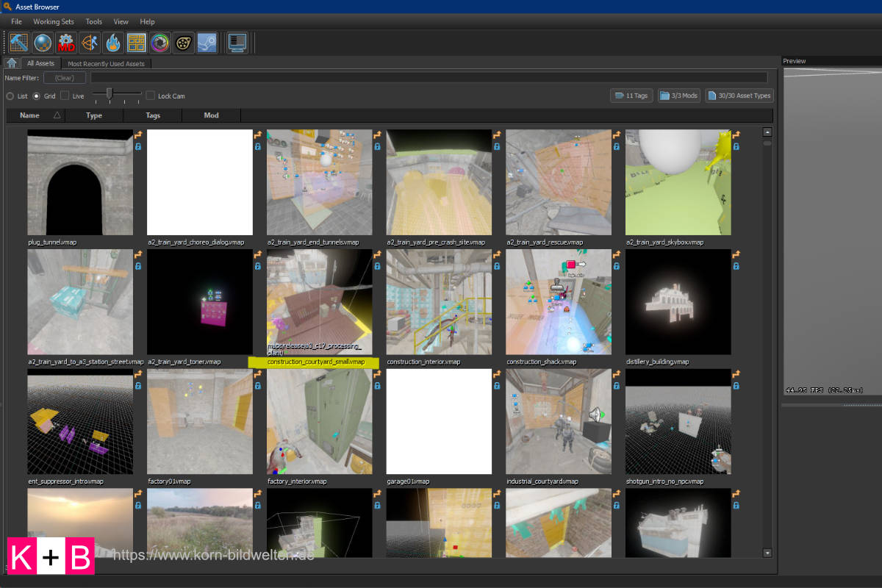Open the View menu
Image resolution: width=882 pixels, height=588 pixels.
121,21
